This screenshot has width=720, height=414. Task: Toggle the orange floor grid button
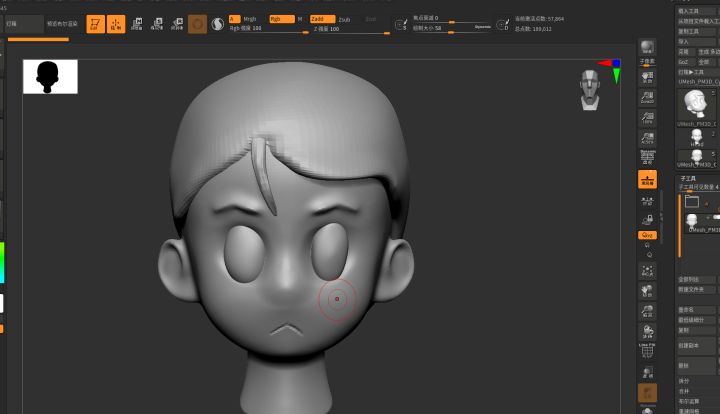click(x=647, y=178)
